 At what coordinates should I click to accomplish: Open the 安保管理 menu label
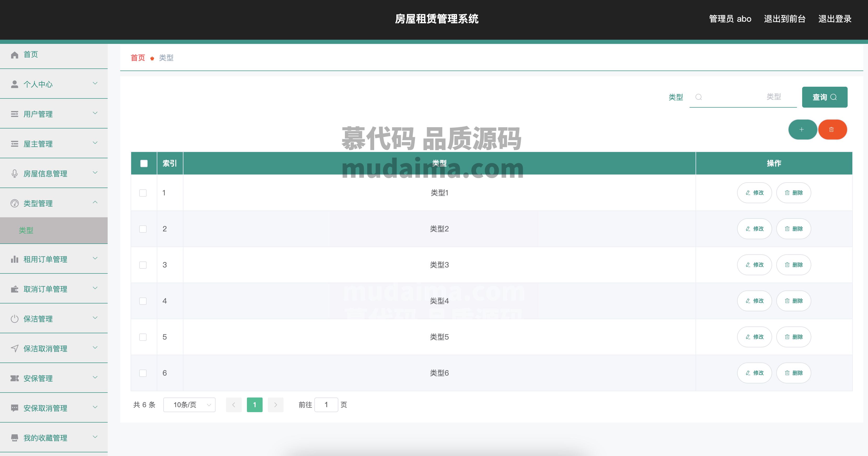[x=38, y=378]
